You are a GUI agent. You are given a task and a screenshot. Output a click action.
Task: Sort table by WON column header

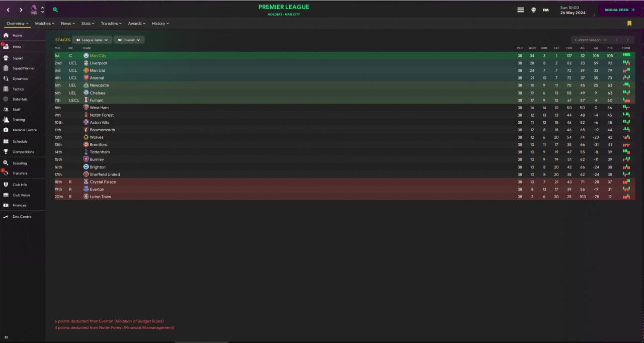click(x=532, y=48)
